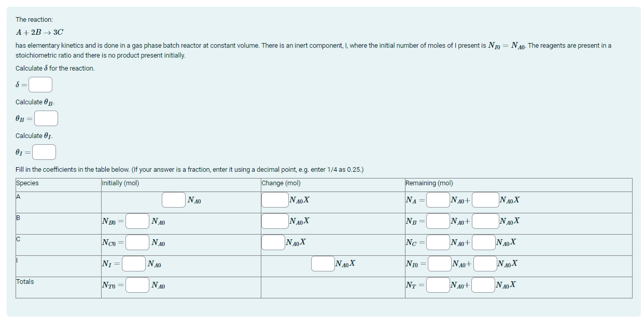Click the NT Remaining first input box
Screen dimensions: 644x328
point(437,284)
